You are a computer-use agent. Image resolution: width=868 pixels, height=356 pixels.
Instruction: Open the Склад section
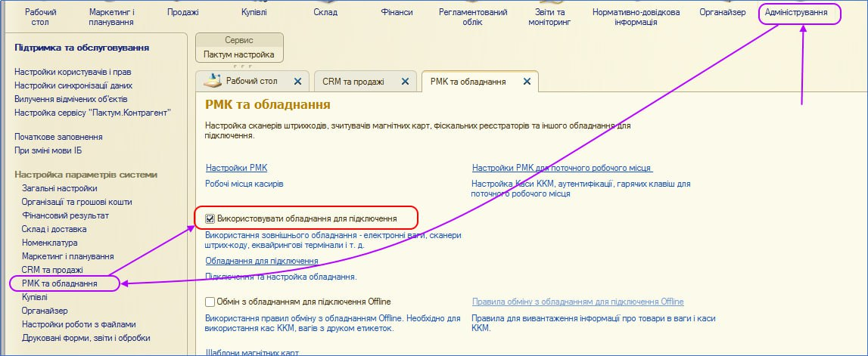tap(325, 13)
